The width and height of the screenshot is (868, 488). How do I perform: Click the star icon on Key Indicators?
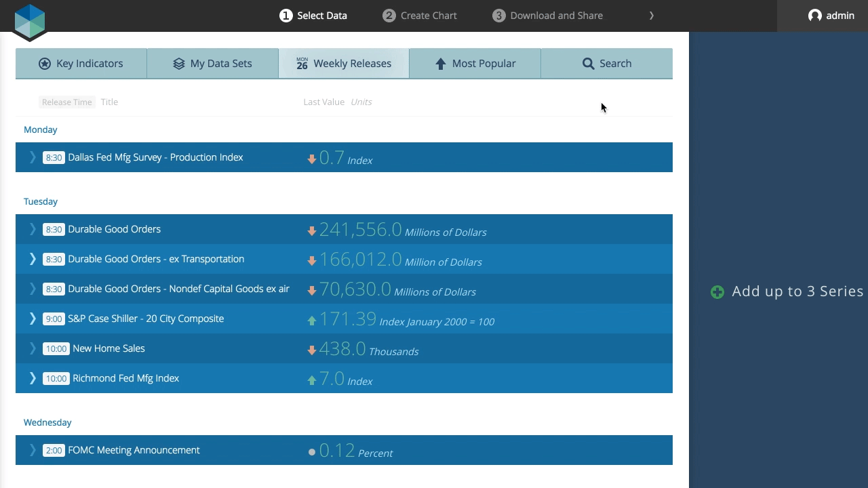[x=45, y=64]
